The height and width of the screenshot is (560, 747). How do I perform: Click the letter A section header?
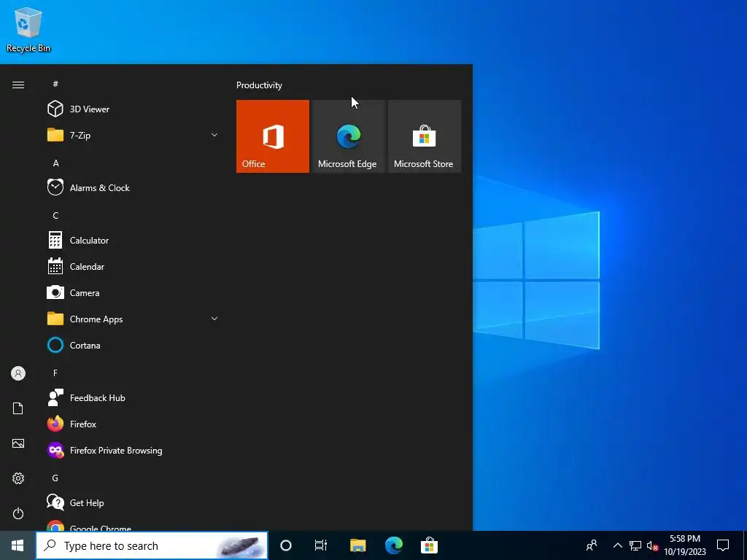[x=55, y=163]
